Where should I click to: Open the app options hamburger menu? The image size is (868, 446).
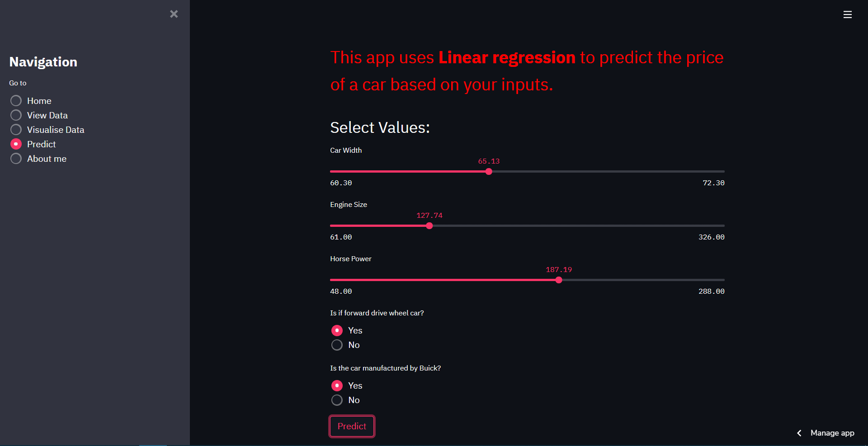(x=847, y=14)
